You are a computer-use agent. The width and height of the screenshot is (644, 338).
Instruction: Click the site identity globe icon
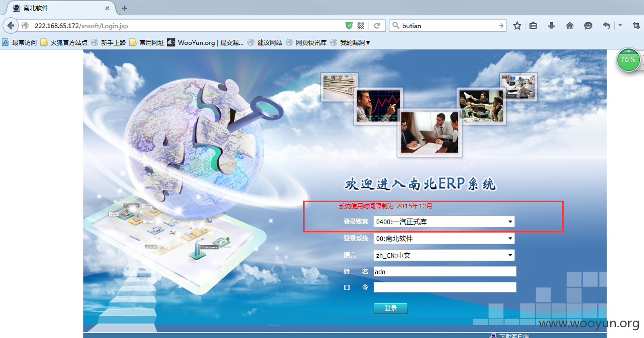click(25, 26)
